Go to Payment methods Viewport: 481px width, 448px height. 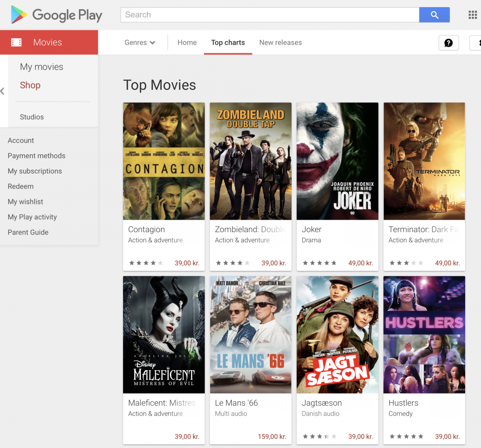(x=37, y=156)
